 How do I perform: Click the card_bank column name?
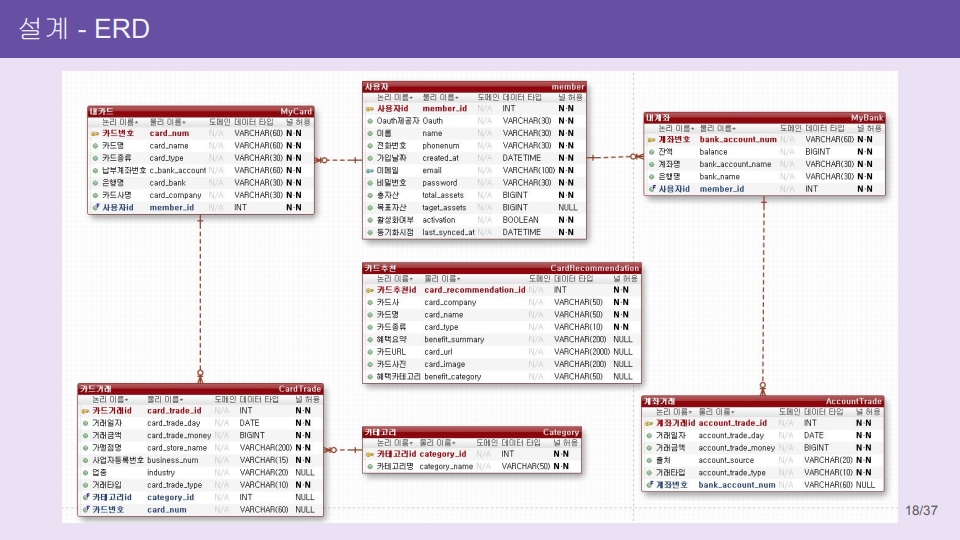pos(168,183)
